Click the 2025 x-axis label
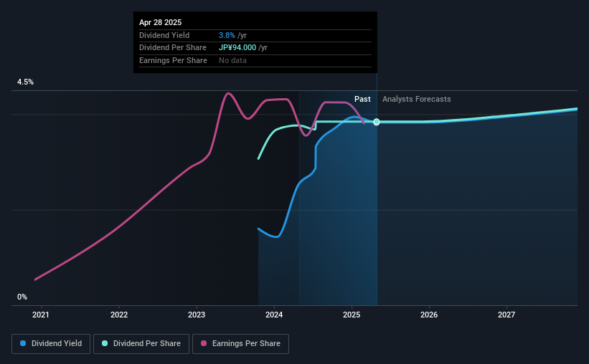The width and height of the screenshot is (589, 364). (352, 315)
